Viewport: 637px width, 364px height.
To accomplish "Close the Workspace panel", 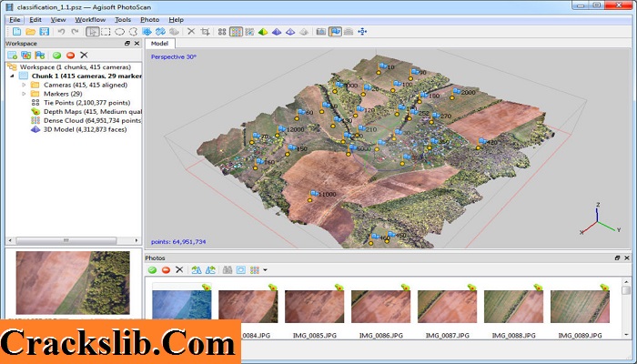I will [136, 43].
